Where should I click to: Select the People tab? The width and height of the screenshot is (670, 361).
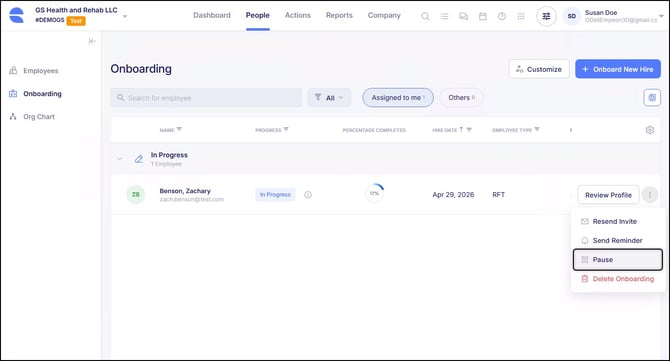click(x=258, y=15)
